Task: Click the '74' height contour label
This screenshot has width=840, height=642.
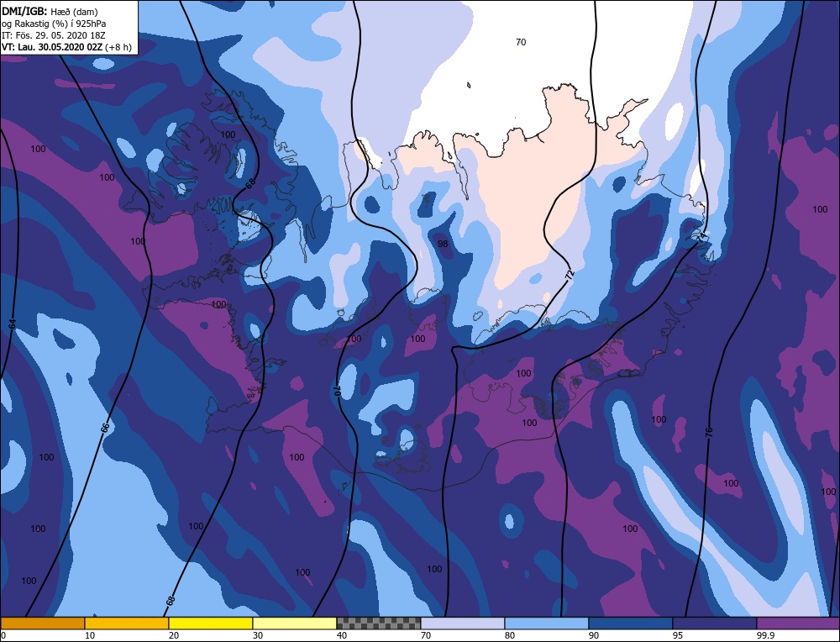Action: pyautogui.click(x=701, y=236)
